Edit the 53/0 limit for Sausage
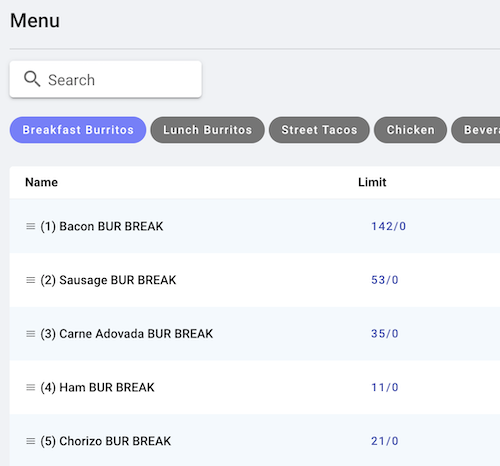The image size is (500, 466). (x=385, y=280)
